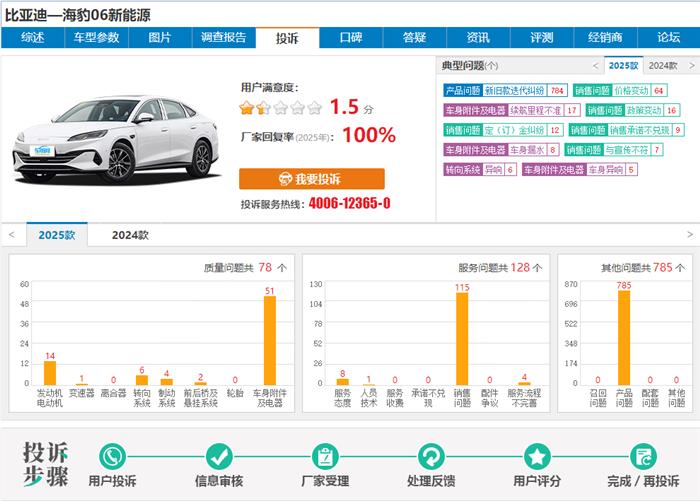The image size is (700, 503).
Task: Switch to the 答疑 tab
Action: (x=415, y=37)
